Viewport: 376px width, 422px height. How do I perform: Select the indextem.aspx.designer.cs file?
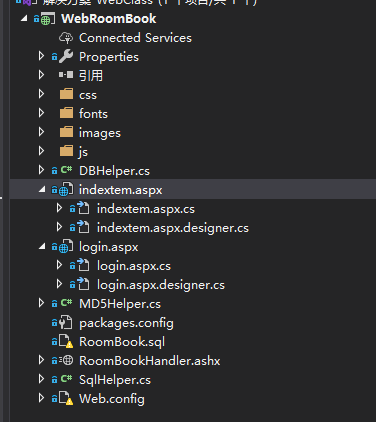[x=173, y=228]
